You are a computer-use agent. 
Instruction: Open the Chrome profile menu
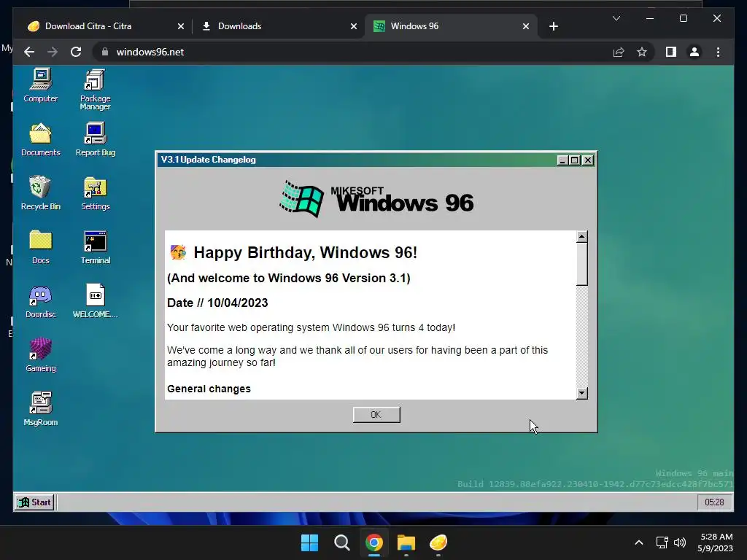pyautogui.click(x=694, y=52)
